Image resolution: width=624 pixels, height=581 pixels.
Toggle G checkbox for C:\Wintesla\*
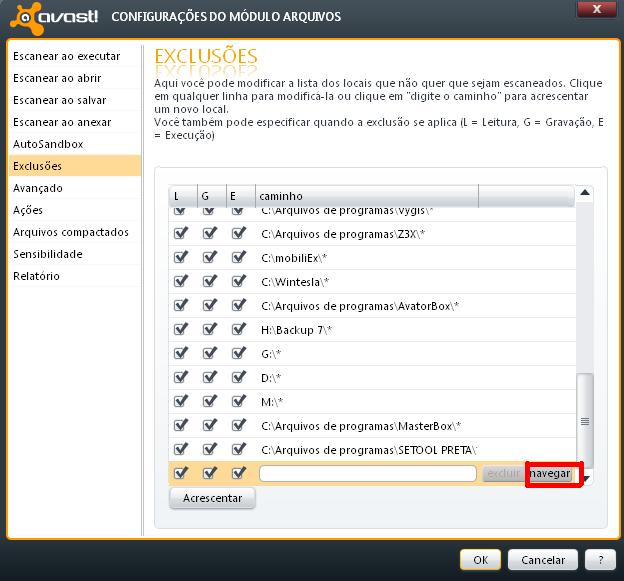(210, 281)
